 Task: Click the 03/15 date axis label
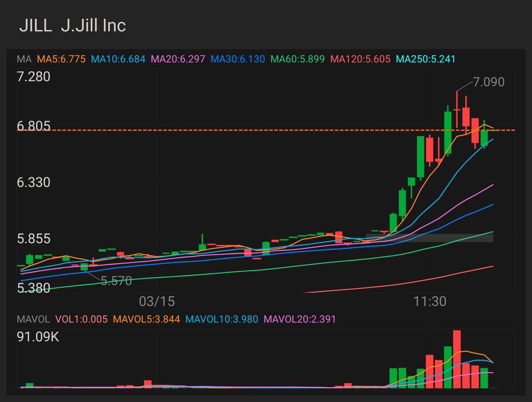click(157, 301)
